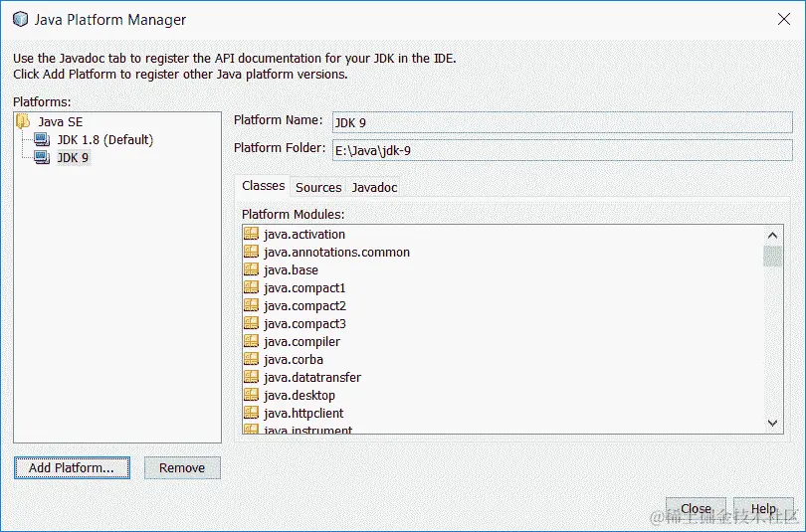Image resolution: width=806 pixels, height=532 pixels.
Task: Select java.compiler module text
Action: (302, 342)
